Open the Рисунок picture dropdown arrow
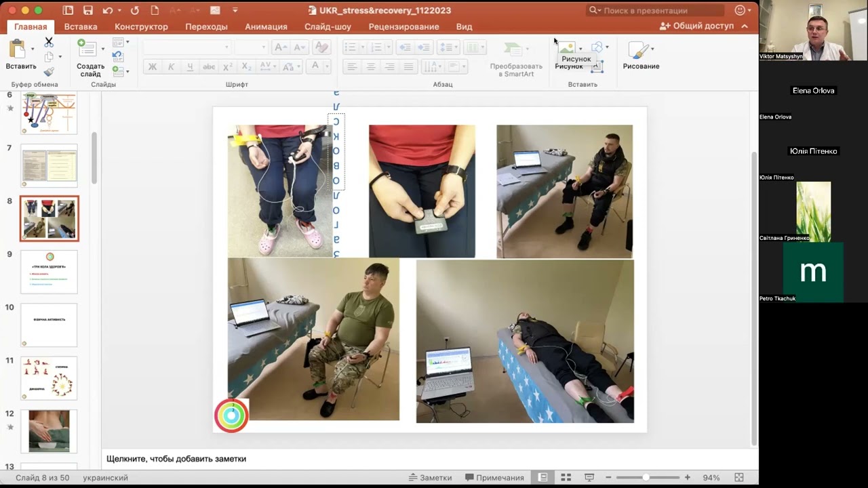Screen dimensions: 868x488 [580, 49]
